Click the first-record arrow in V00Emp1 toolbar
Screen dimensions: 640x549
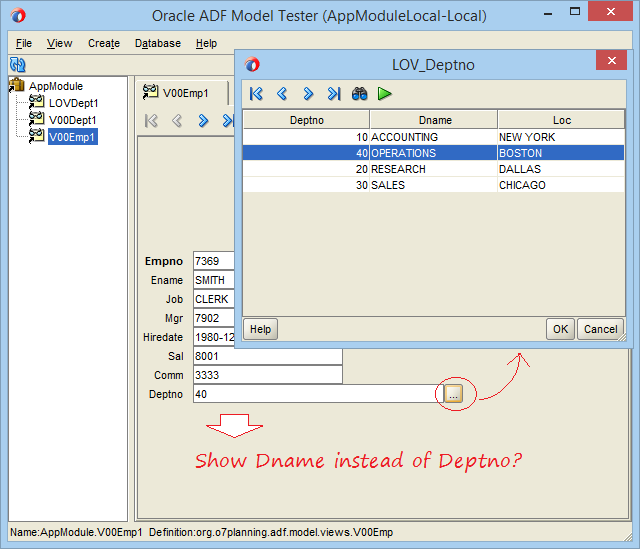151,121
